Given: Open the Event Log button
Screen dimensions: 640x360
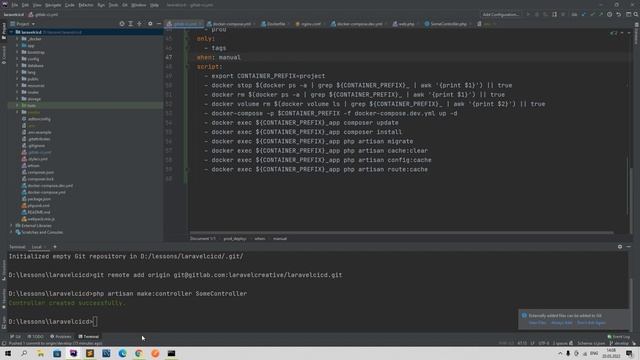Looking at the screenshot, I should (x=619, y=337).
